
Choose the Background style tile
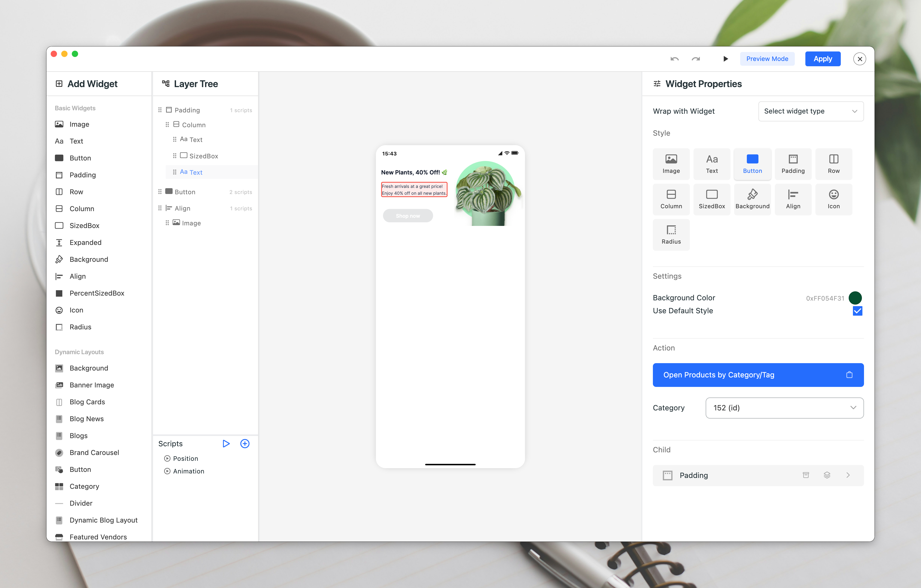pos(752,199)
